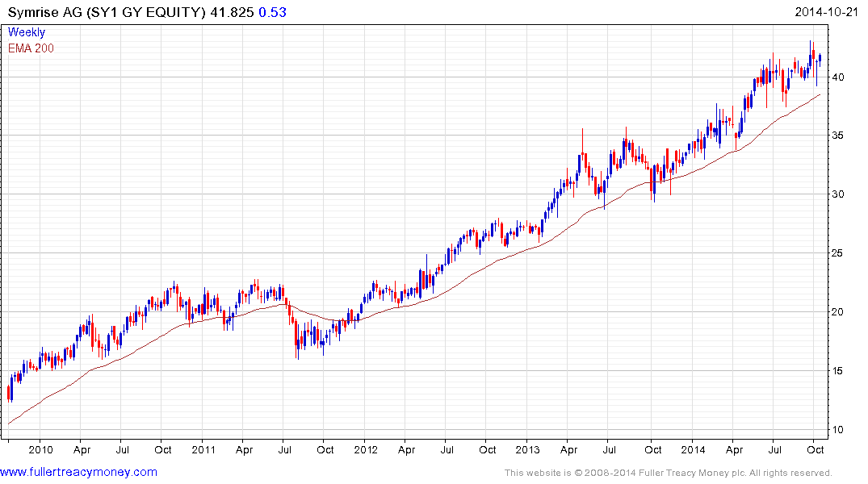Click the price axis label 30
This screenshot has height=484, width=868.
pos(837,194)
